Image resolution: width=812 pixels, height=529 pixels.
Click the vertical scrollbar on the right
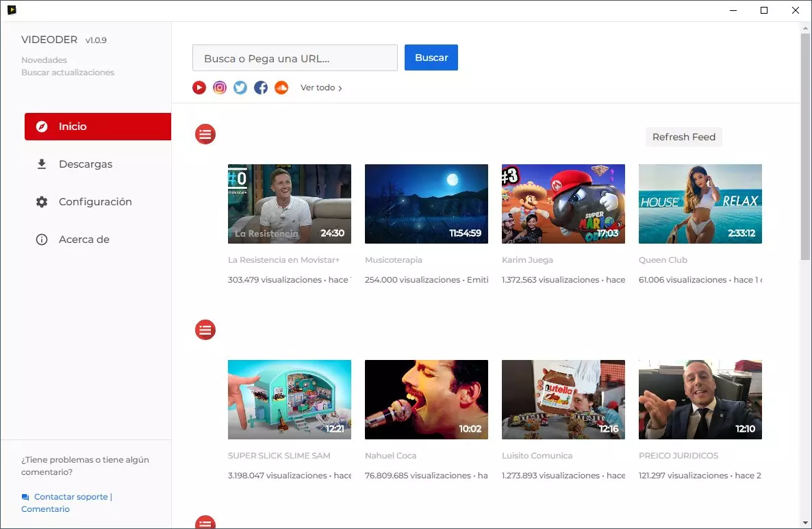tap(805, 146)
